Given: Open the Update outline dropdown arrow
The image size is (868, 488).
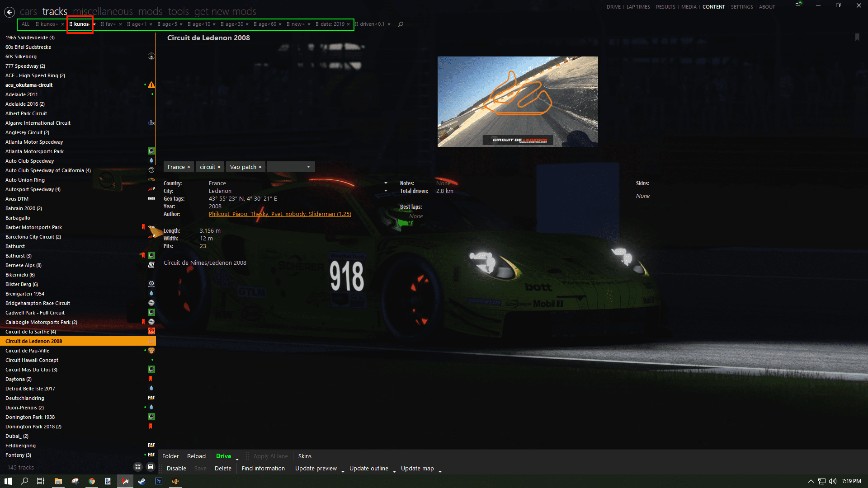Looking at the screenshot, I should pyautogui.click(x=394, y=471).
